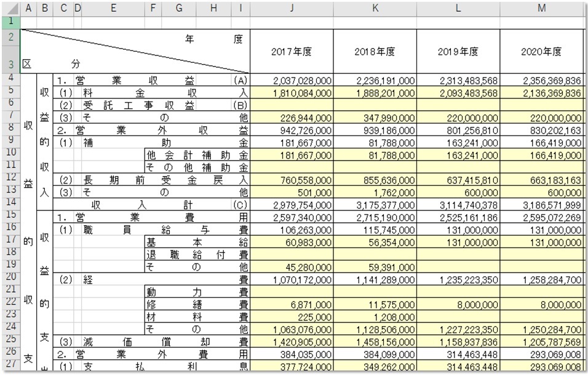Viewport: 588px width, 376px height.
Task: Click the 2019年度 header cell
Action: 458,52
